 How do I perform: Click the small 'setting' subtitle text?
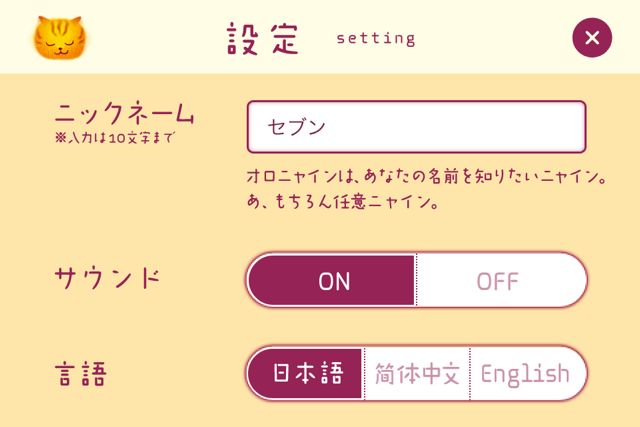click(376, 38)
